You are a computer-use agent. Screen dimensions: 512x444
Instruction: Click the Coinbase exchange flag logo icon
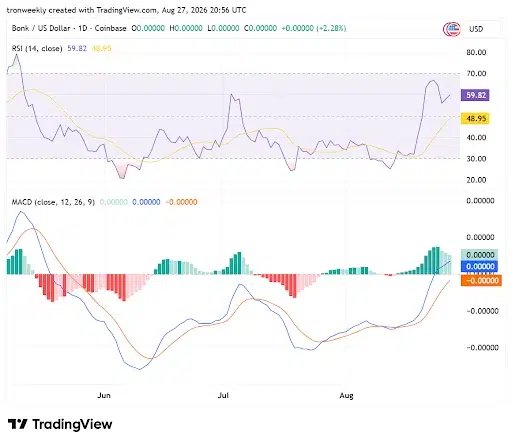(x=451, y=29)
